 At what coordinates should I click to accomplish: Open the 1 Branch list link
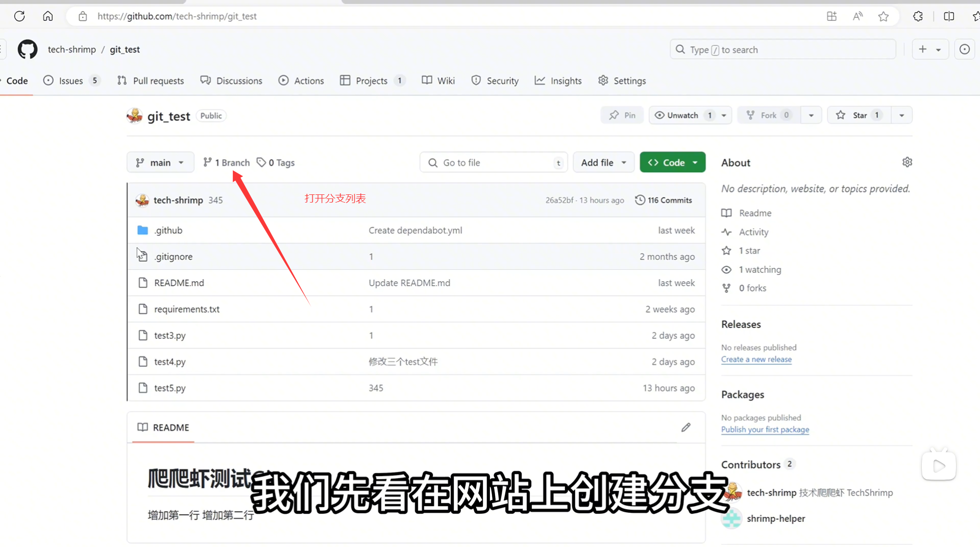point(227,163)
